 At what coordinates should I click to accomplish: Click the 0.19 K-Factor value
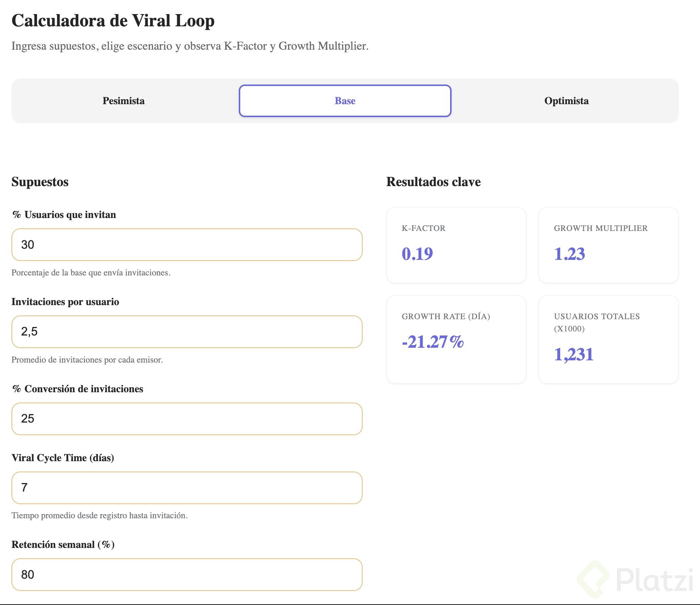[x=417, y=254]
